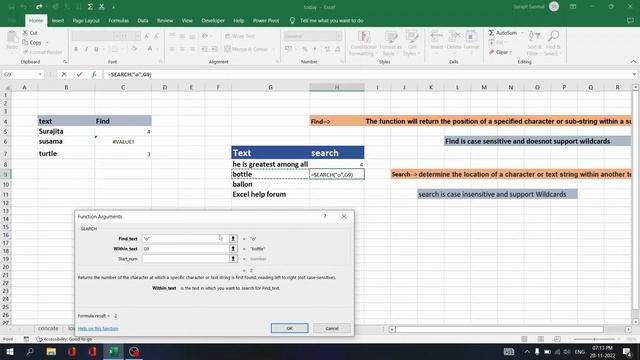The height and width of the screenshot is (360, 640).
Task: Expand the formula bar
Action: 634,74
